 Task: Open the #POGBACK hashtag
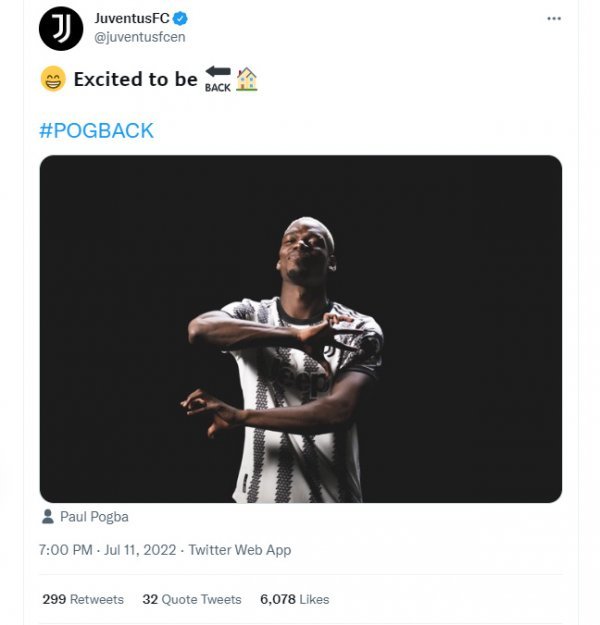tap(96, 131)
